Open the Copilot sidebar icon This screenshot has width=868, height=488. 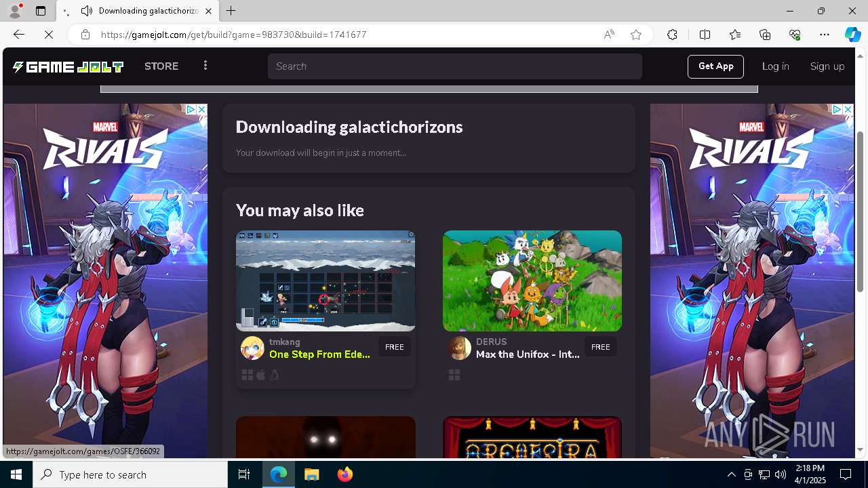[852, 35]
